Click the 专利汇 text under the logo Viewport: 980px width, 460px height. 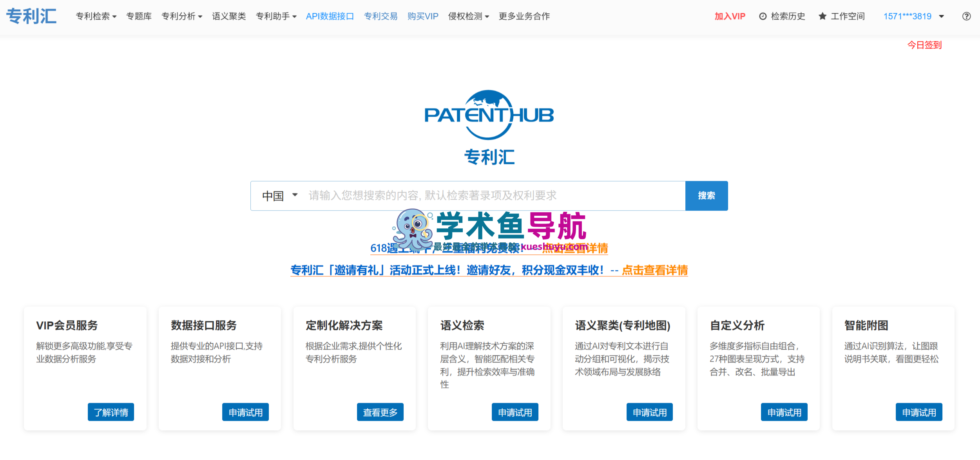pyautogui.click(x=489, y=157)
